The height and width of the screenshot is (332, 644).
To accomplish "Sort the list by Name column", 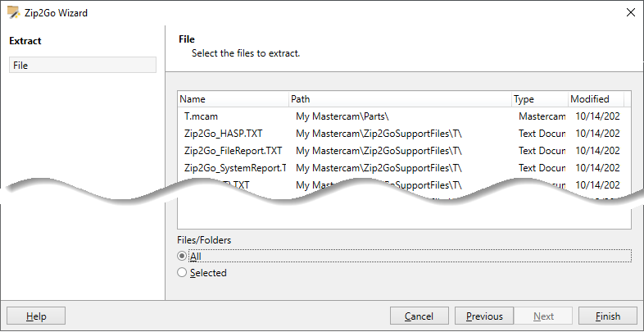I will point(234,99).
